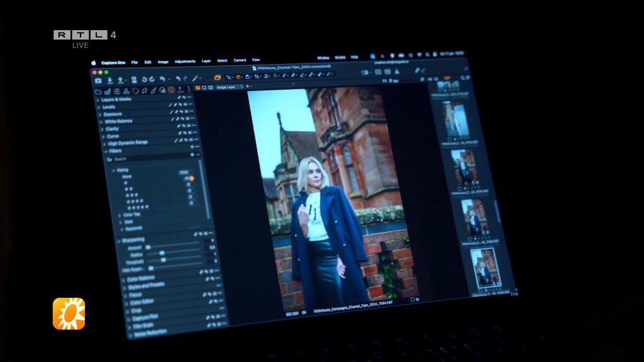
Task: Select the third thumbnail in the browser
Action: (465, 168)
